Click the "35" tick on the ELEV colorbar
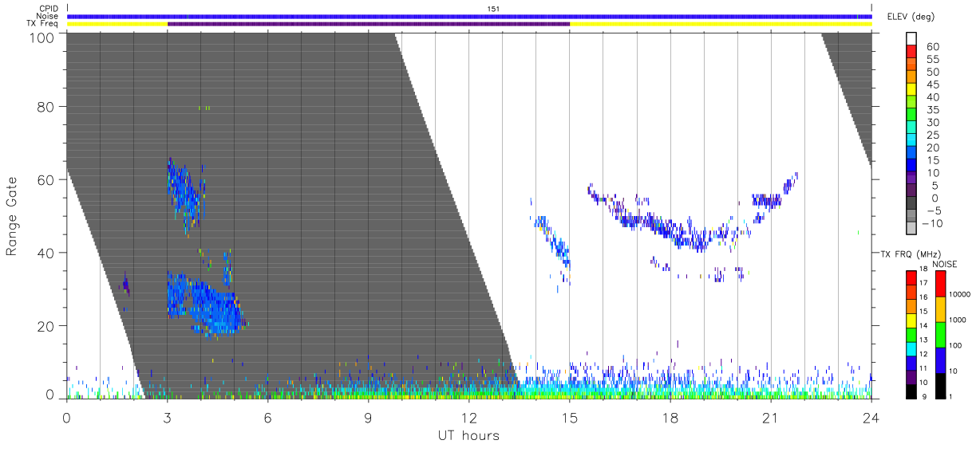The height and width of the screenshot is (452, 980). point(932,110)
